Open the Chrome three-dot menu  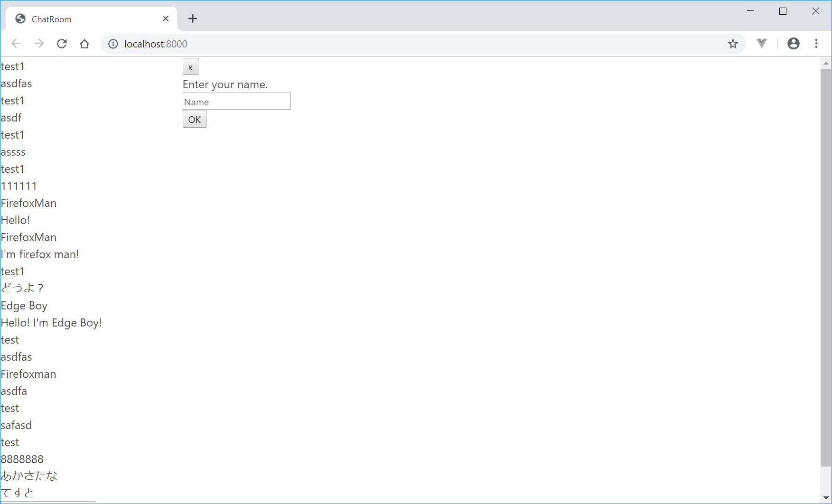[816, 44]
